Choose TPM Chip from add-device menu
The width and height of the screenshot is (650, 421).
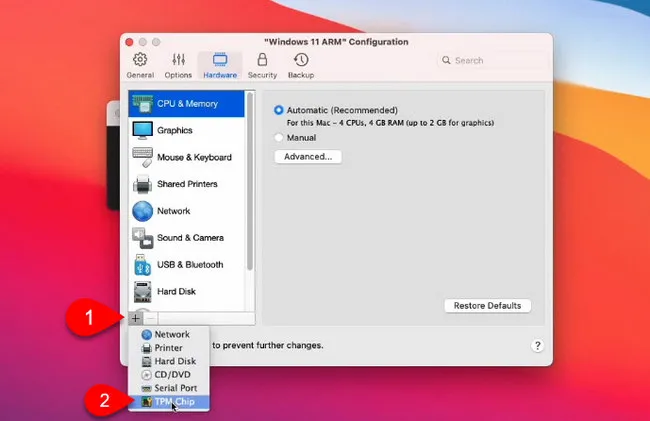click(169, 402)
